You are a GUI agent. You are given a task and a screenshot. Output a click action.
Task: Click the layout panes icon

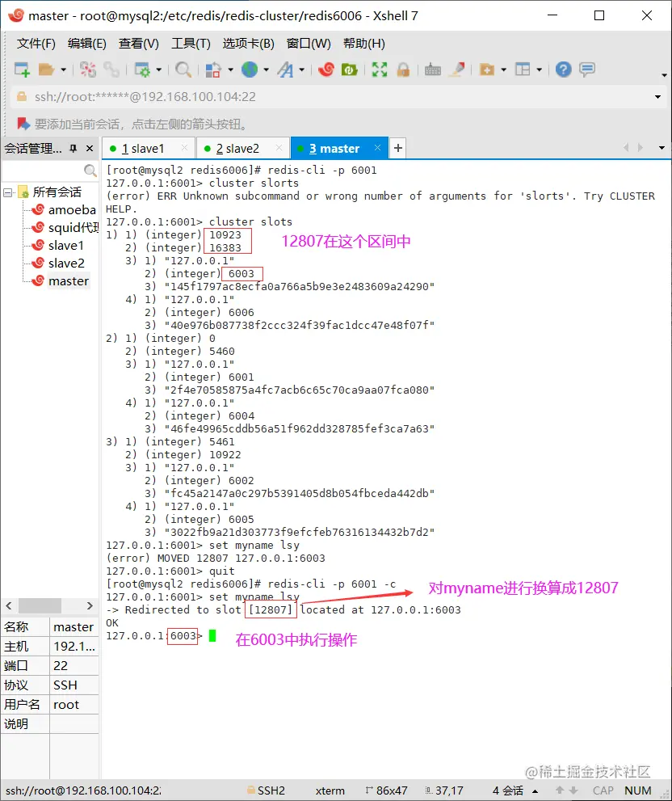pyautogui.click(x=523, y=70)
